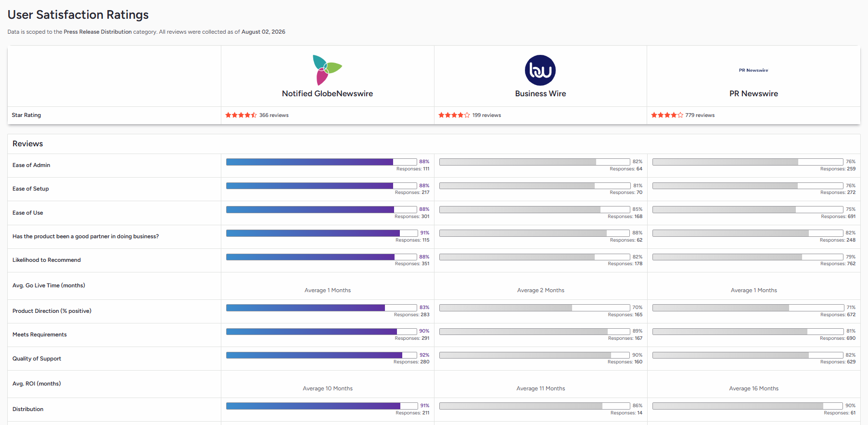Image resolution: width=868 pixels, height=425 pixels.
Task: Click 'Responses: 61' in Distribution row
Action: click(840, 413)
